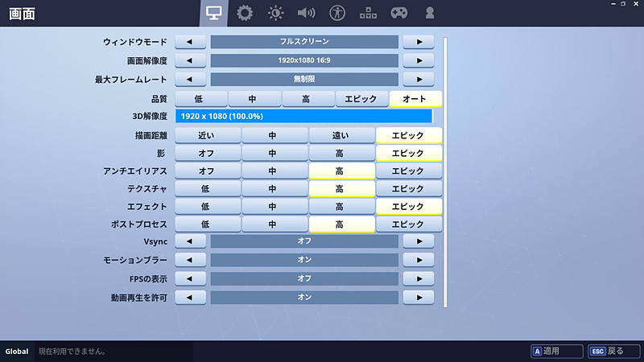This screenshot has height=362, width=644.
Task: Set 描画距離 to 中
Action: [x=275, y=135]
